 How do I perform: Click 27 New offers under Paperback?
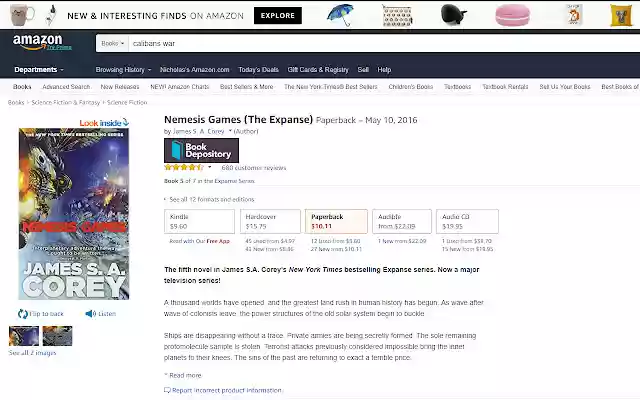point(336,249)
